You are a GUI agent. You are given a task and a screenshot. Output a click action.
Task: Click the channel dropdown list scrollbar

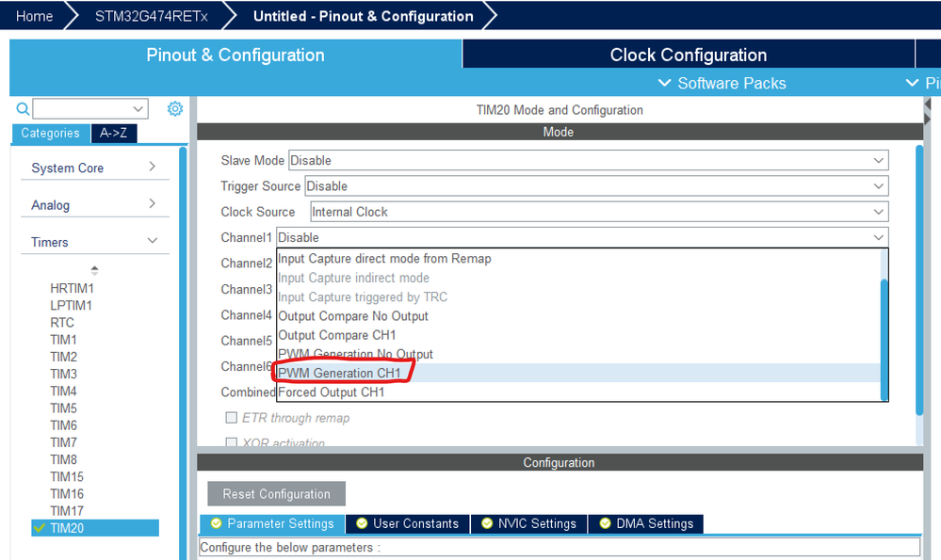click(x=884, y=340)
